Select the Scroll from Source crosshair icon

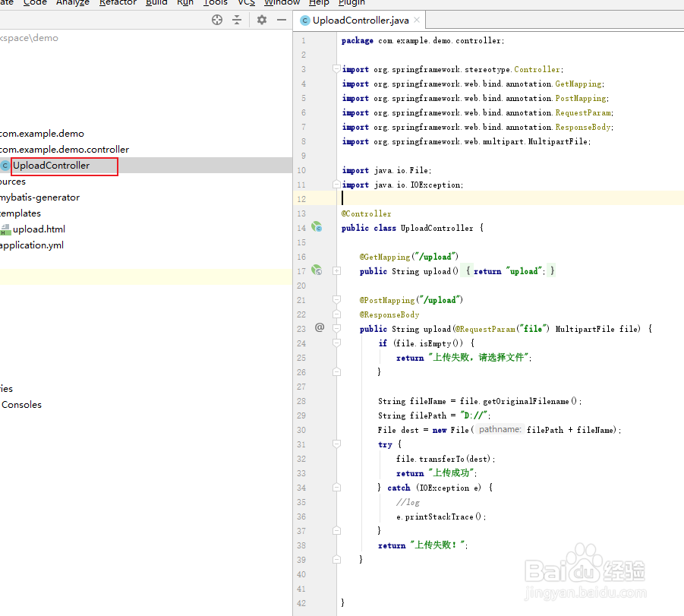click(x=217, y=20)
